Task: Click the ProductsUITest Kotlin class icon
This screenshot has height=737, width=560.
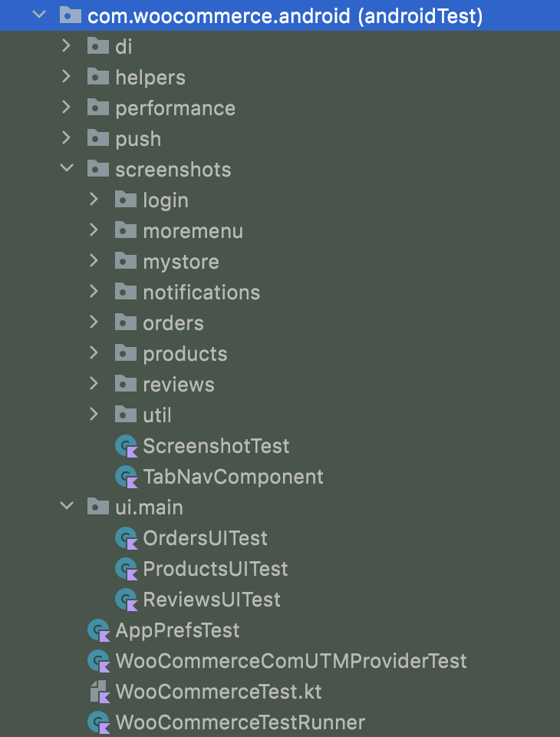Action: [127, 569]
